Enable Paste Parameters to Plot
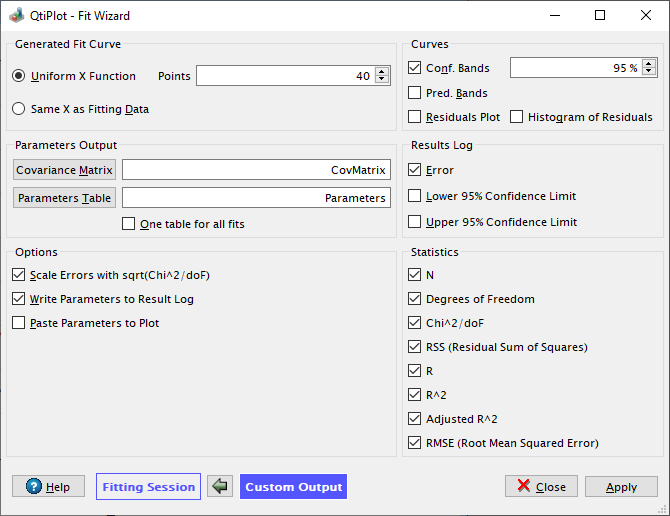This screenshot has height=516, width=670. pyautogui.click(x=18, y=322)
